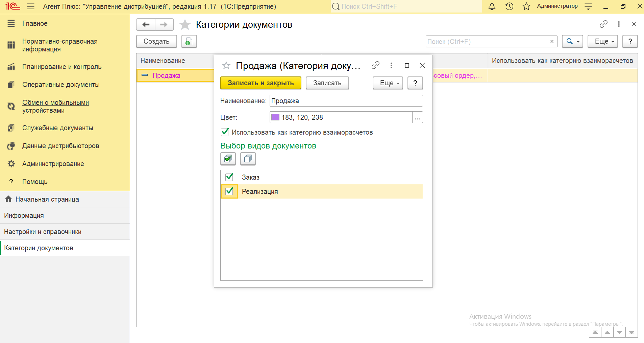The image size is (644, 343).
Task: Click the create-by-copy document icon
Action: (189, 42)
